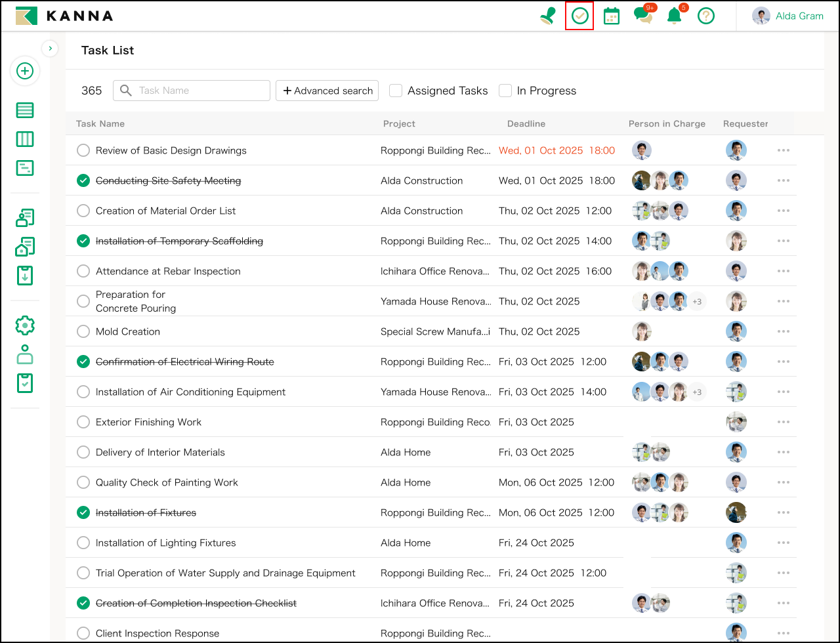Sort by the Deadline column header
This screenshot has height=643, width=840.
[x=526, y=123]
